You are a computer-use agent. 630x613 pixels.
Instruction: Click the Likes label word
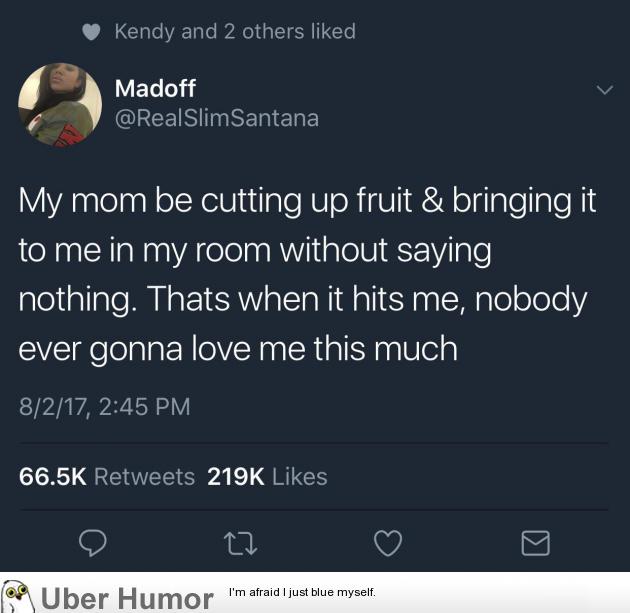(x=300, y=476)
